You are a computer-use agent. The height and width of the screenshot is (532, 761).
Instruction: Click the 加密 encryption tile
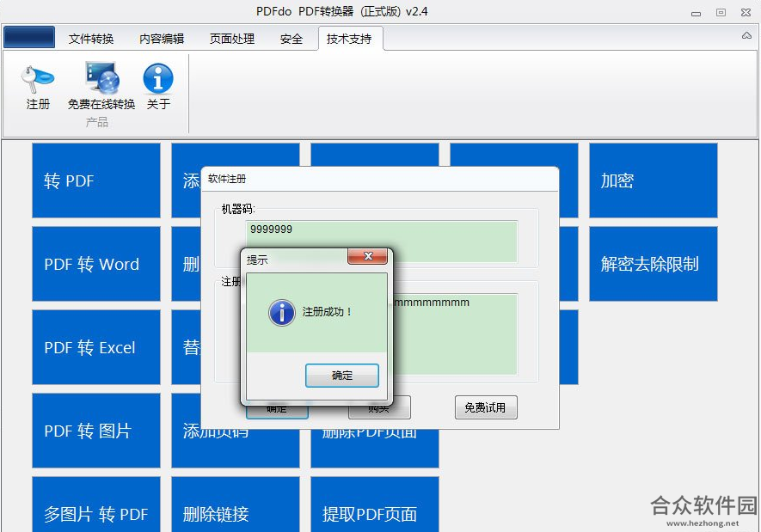point(654,180)
